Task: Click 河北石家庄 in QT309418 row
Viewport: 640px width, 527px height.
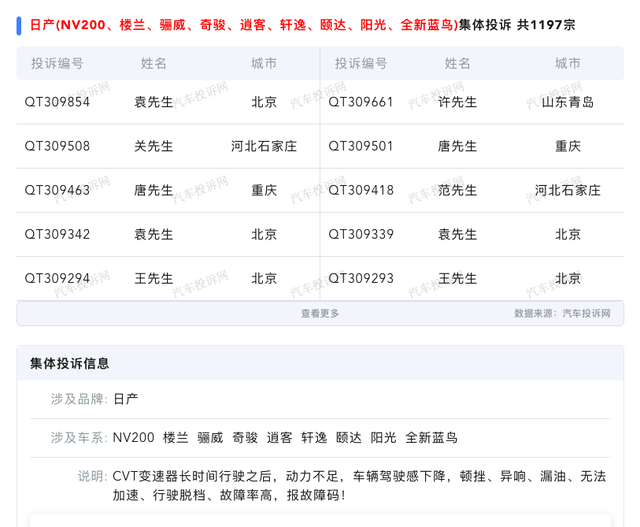Action: [x=568, y=190]
